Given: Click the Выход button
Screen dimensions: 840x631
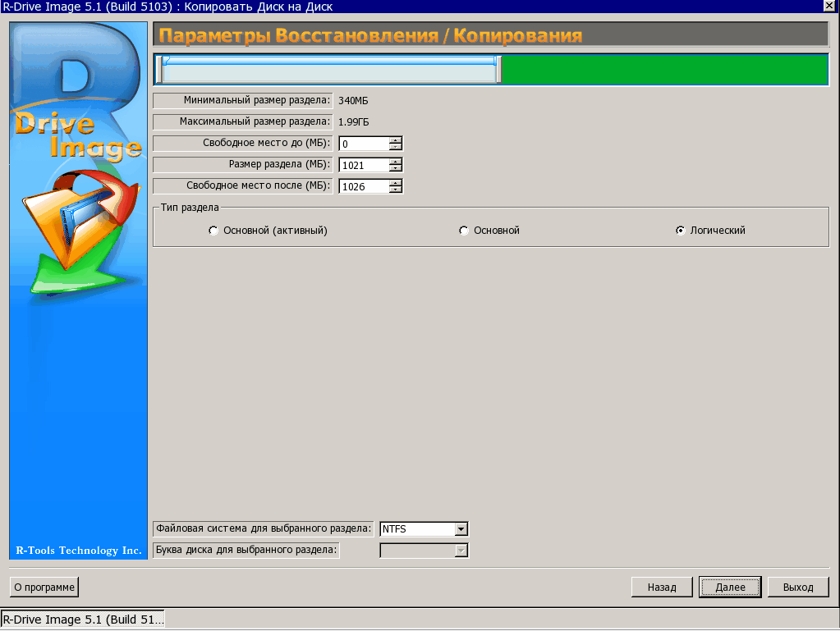Looking at the screenshot, I should (x=798, y=588).
